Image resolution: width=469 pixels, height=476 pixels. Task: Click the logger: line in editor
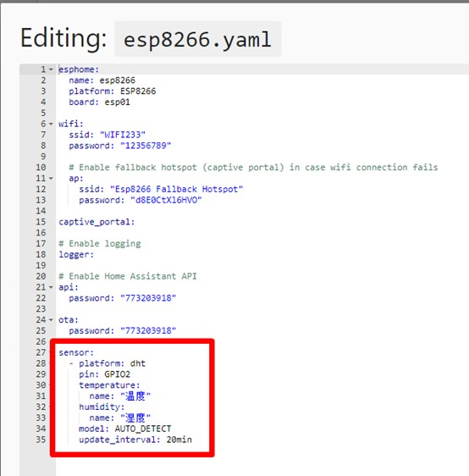[76, 254]
